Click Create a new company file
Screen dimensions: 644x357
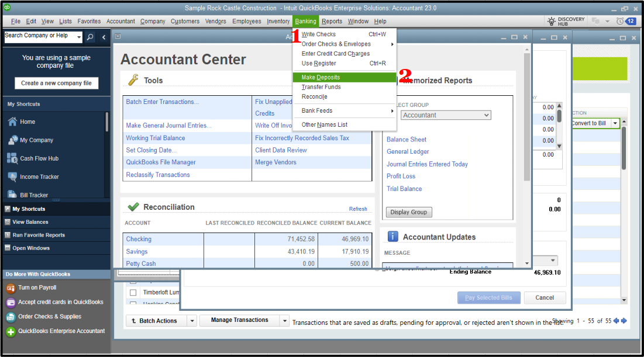point(57,84)
